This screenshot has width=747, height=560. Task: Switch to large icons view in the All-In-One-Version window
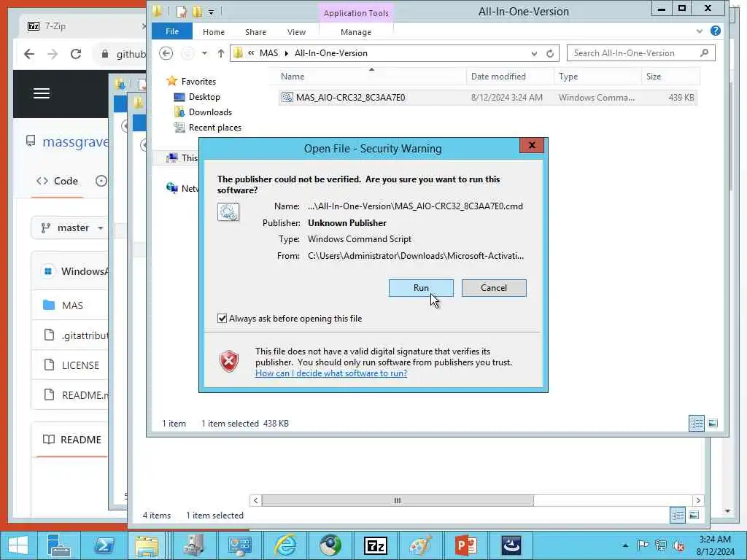[713, 423]
